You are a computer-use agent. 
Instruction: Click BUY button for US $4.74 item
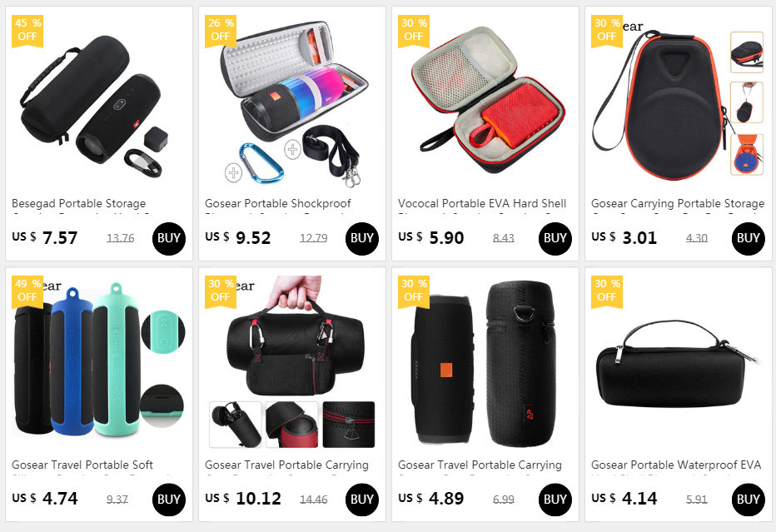(x=169, y=500)
